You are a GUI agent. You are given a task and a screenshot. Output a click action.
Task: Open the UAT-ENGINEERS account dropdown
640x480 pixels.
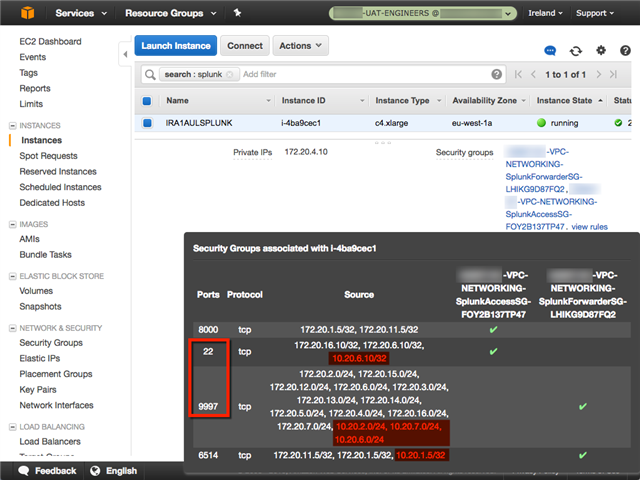tap(422, 13)
